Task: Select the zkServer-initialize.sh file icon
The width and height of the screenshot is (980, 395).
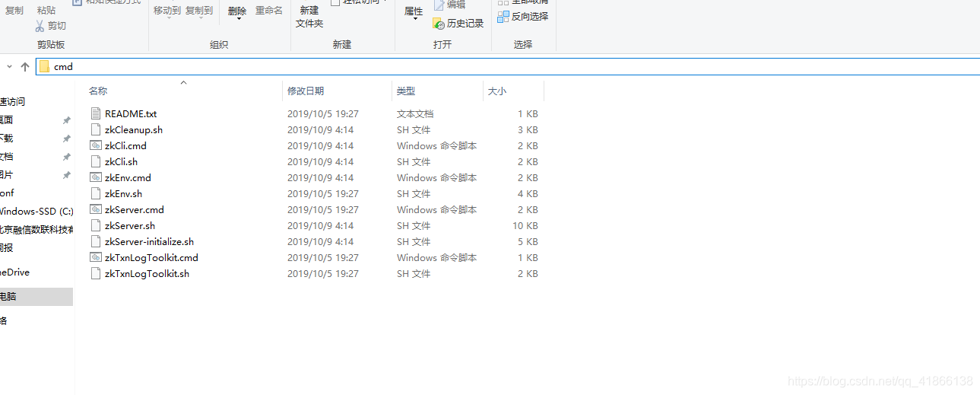Action: pyautogui.click(x=96, y=241)
